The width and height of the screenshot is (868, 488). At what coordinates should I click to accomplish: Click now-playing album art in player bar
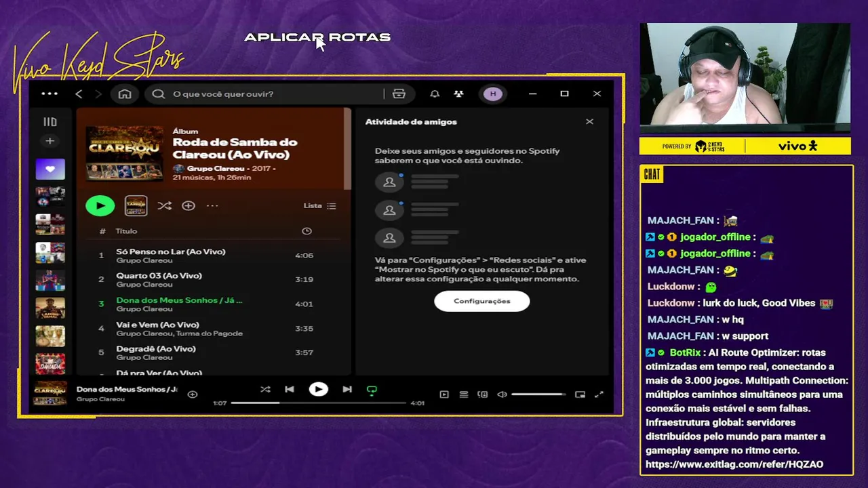[x=50, y=393]
